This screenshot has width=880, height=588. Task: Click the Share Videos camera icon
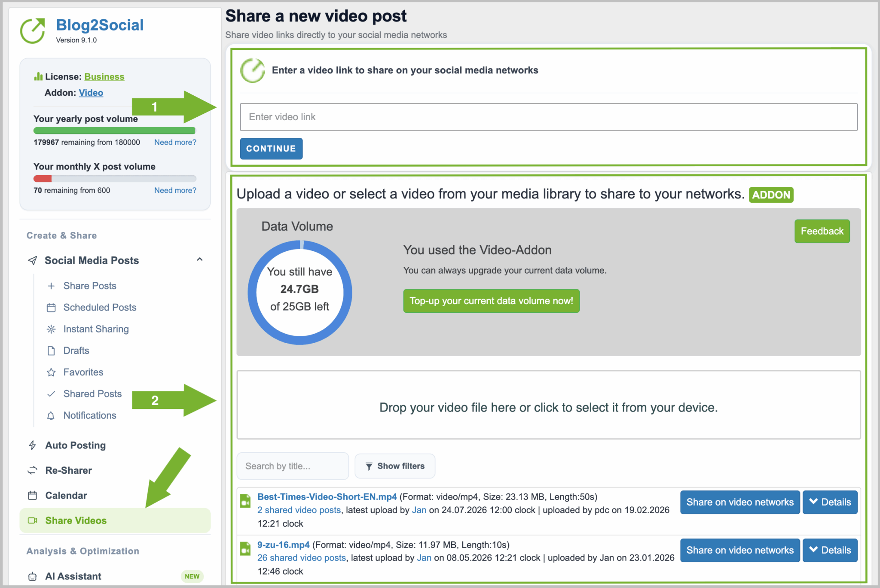pos(32,521)
